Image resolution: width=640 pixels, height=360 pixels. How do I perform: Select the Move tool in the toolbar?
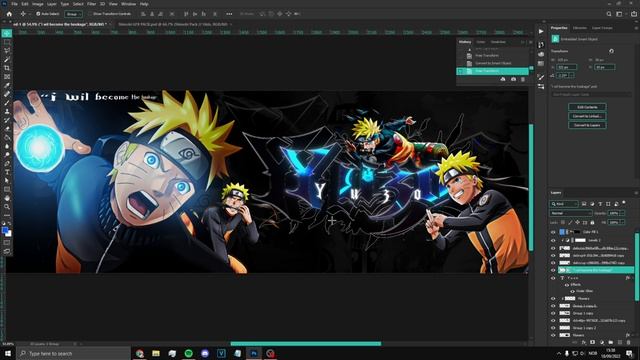7,33
